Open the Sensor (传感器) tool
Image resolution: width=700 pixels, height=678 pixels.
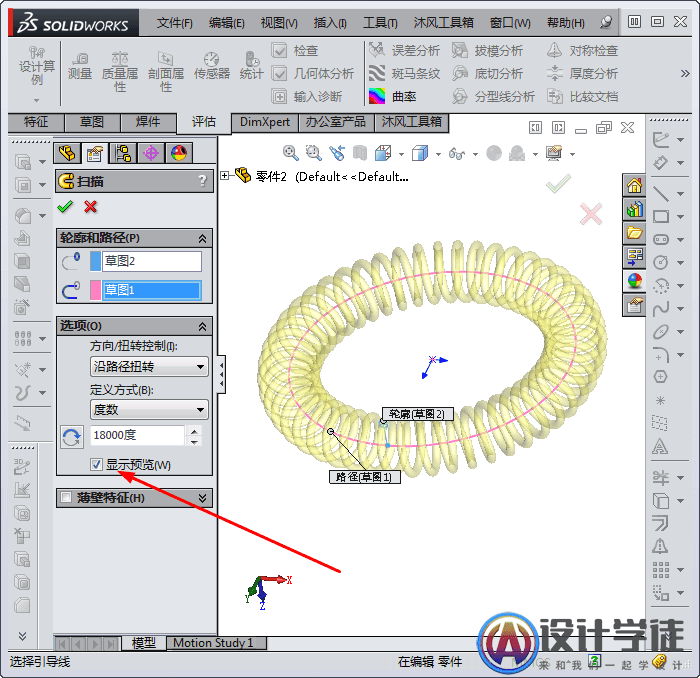212,66
